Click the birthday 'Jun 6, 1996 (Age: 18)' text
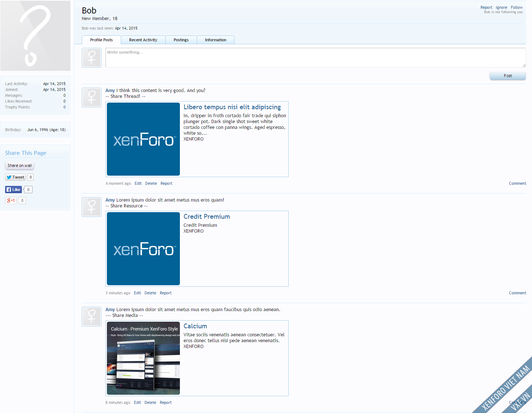The height and width of the screenshot is (413, 532). [46, 130]
